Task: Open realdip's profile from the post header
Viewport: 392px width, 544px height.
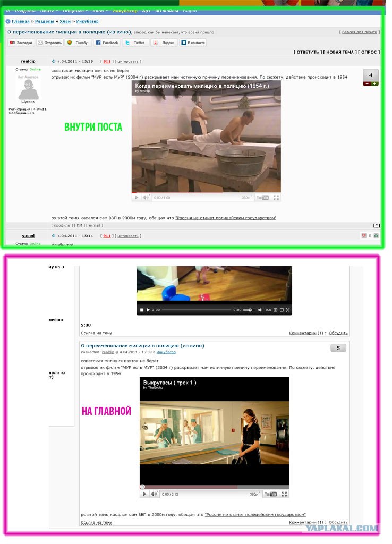Action: [x=28, y=62]
